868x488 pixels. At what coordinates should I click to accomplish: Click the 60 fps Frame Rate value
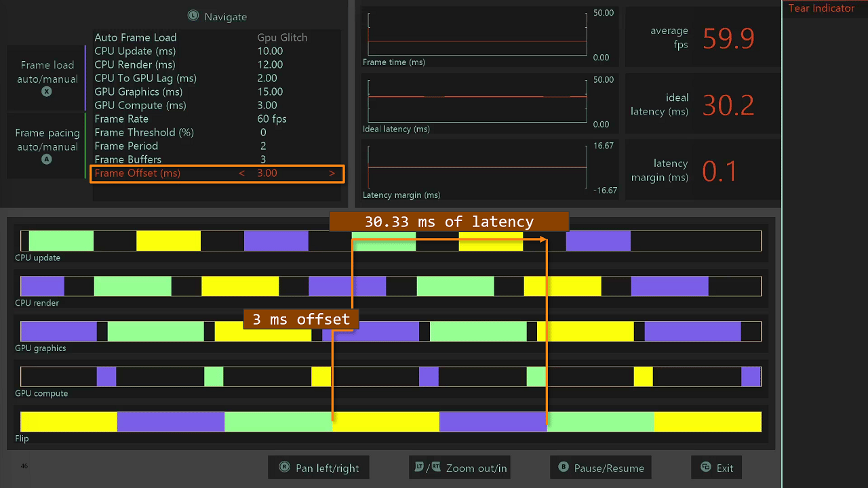point(272,119)
